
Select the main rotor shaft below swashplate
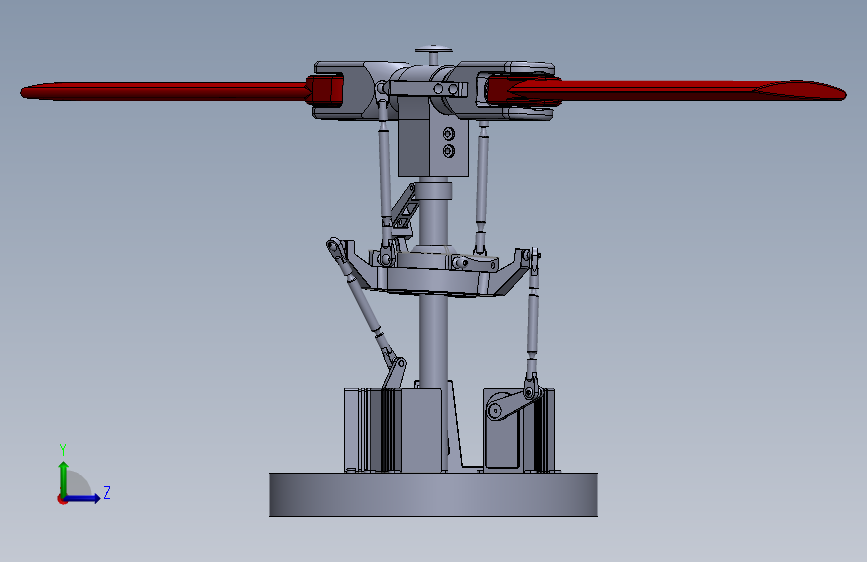(x=433, y=340)
